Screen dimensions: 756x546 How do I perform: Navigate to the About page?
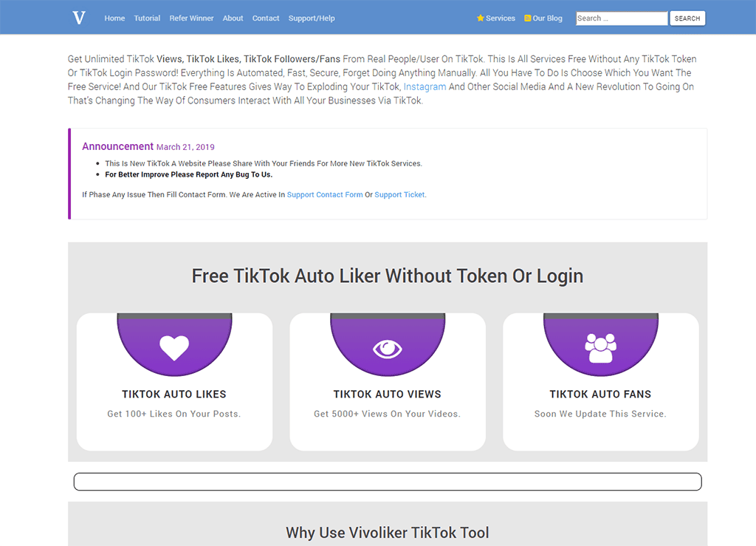coord(233,18)
